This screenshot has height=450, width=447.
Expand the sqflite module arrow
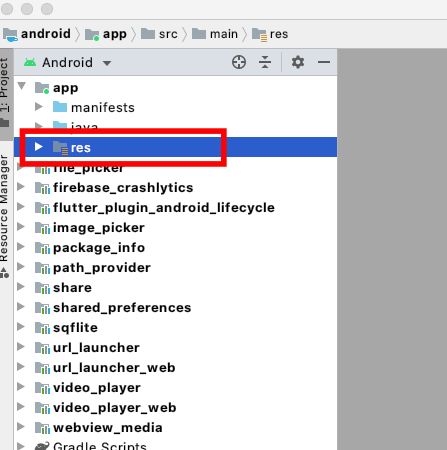(21, 327)
